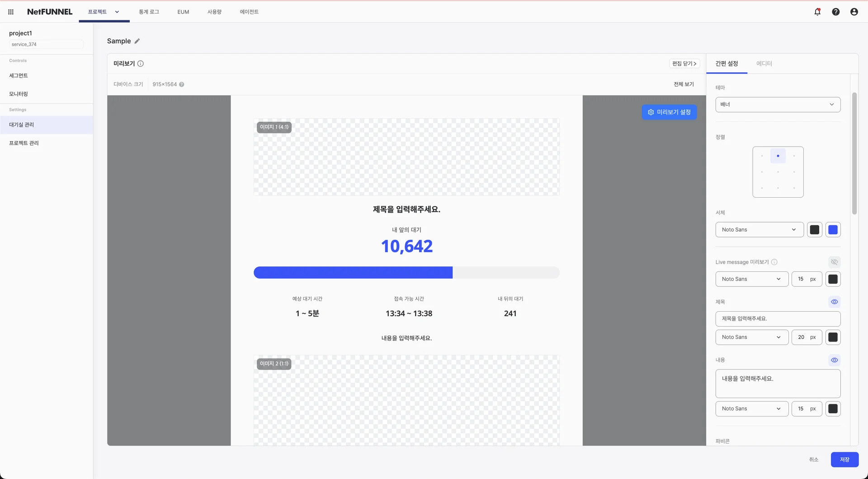Toggle Live message preview visibility
Viewport: 868px width, 479px height.
[834, 262]
